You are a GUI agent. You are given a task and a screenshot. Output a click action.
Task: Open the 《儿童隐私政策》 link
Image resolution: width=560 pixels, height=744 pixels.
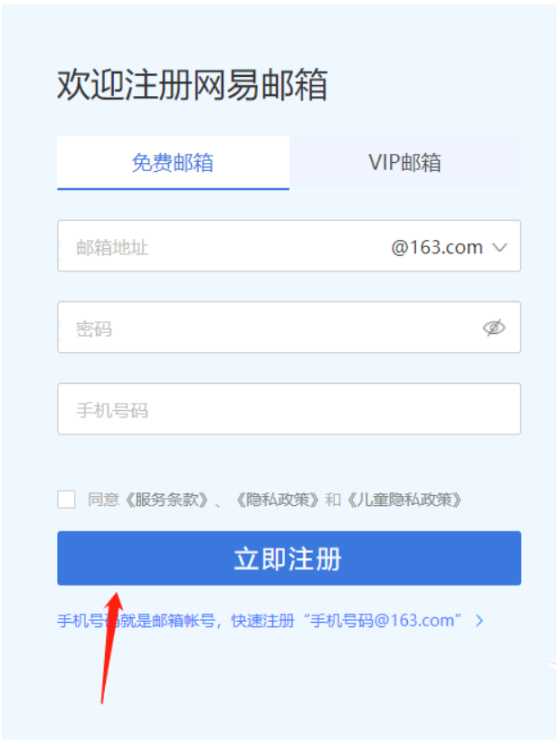pyautogui.click(x=404, y=500)
